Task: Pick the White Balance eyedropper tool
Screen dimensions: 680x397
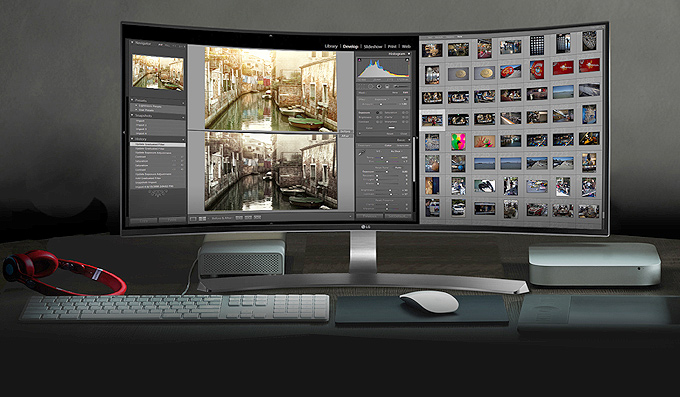Action: click(x=361, y=153)
